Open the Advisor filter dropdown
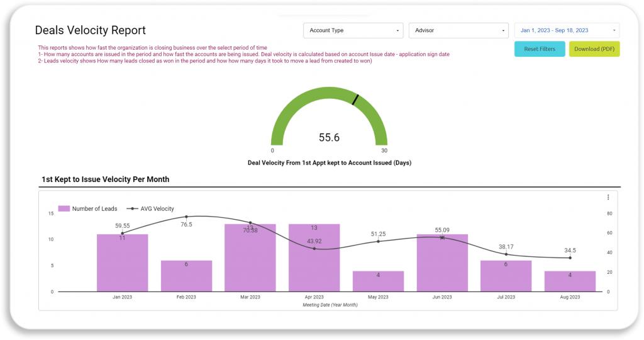Image resolution: width=644 pixels, height=340 pixels. [458, 30]
